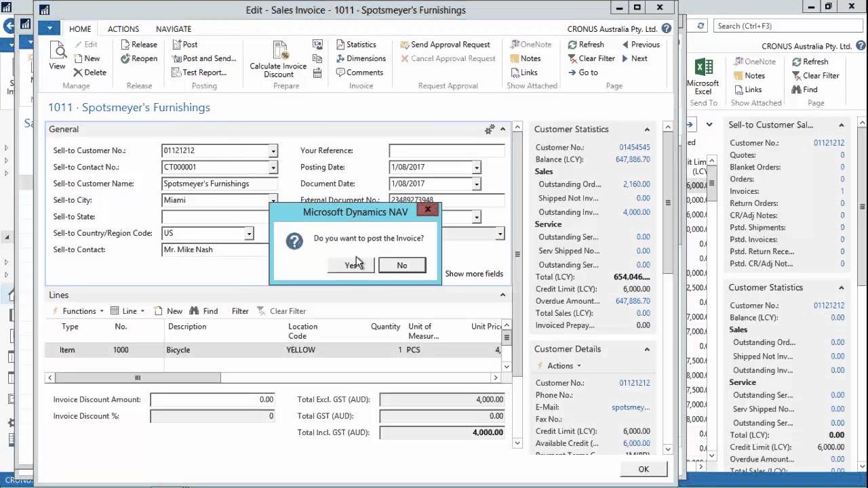Open the Actions dropdown in Customer Details

(x=559, y=366)
